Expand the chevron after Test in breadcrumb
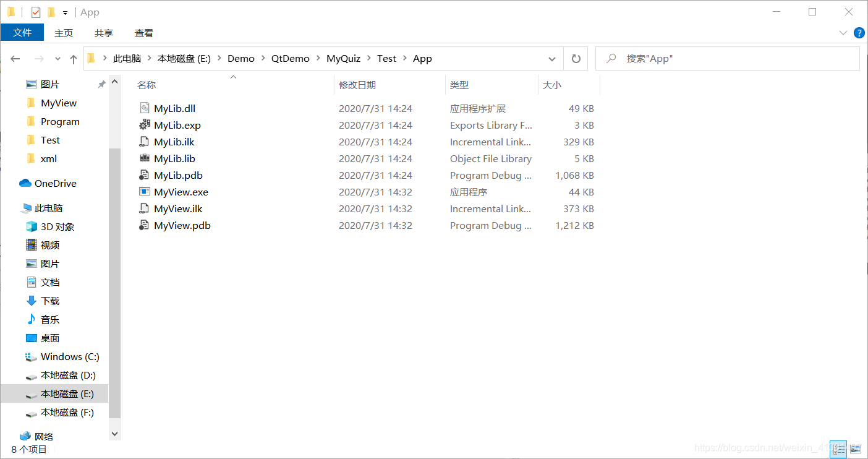Screen dimensions: 868x459 tap(405, 59)
